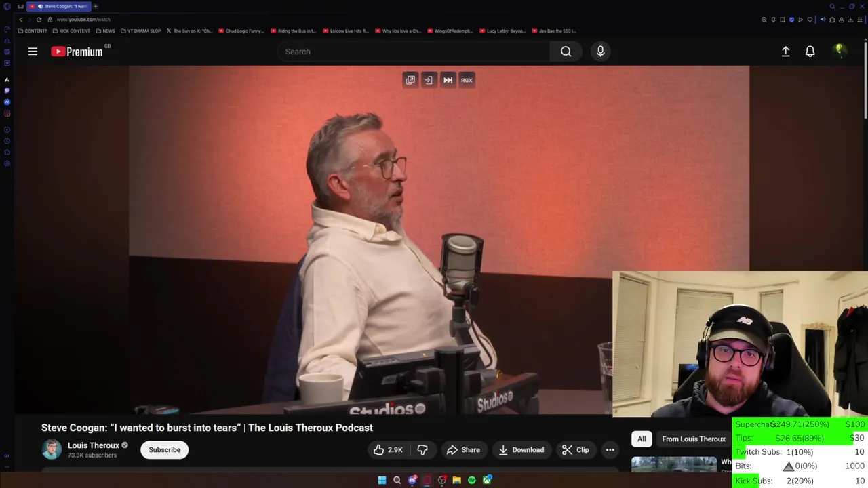Open the Lolcow Live Hits bookmark
Image resolution: width=868 pixels, height=488 pixels.
pyautogui.click(x=345, y=30)
